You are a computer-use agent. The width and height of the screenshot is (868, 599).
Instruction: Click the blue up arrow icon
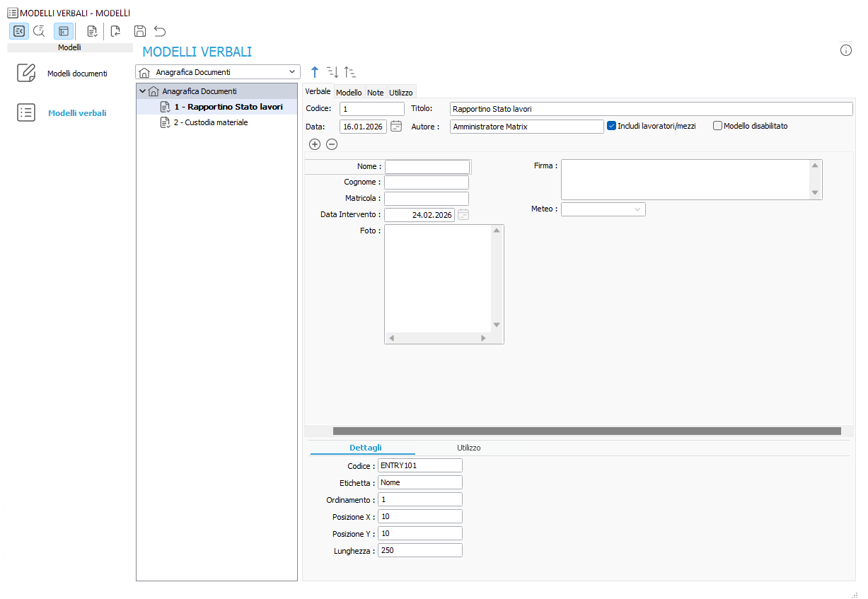point(315,72)
